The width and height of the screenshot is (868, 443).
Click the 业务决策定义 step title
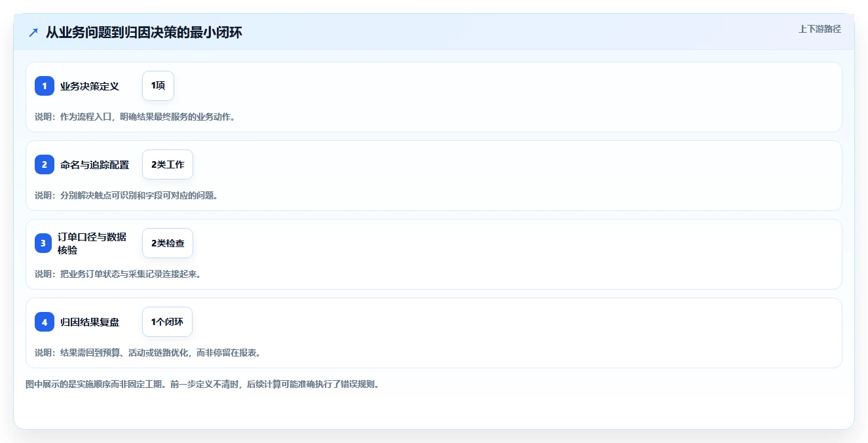pyautogui.click(x=90, y=86)
